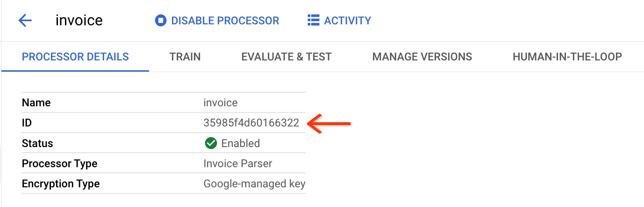The image size is (644, 207).
Task: Click the red arrow pointing at ID
Action: (x=330, y=124)
